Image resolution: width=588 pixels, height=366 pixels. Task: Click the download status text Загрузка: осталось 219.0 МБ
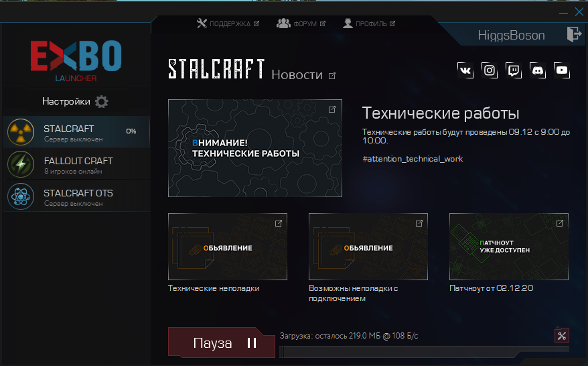point(349,336)
